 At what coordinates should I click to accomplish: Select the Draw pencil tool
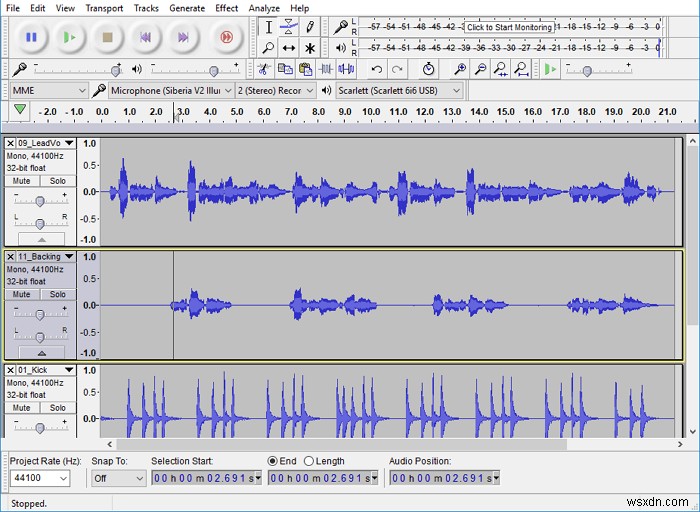[310, 27]
